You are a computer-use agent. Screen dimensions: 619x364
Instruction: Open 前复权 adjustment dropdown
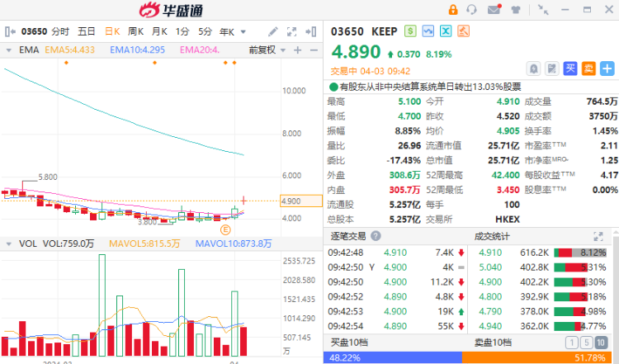tap(267, 50)
